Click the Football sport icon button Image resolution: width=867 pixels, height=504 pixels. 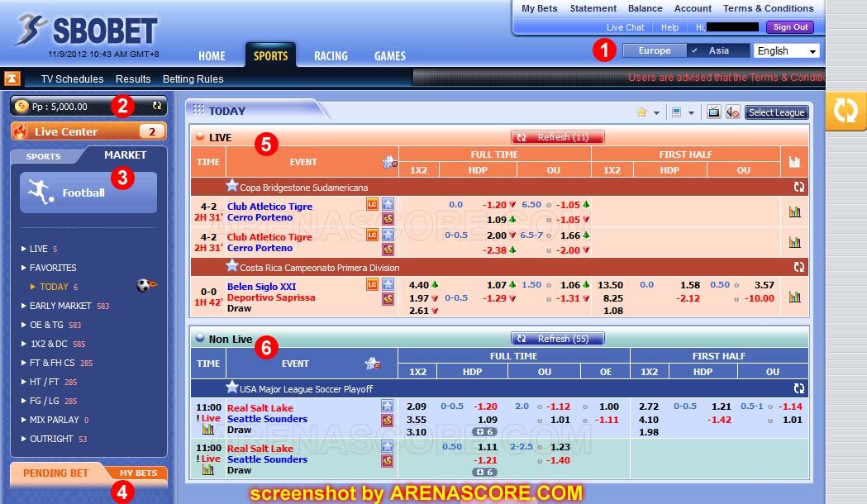[88, 193]
